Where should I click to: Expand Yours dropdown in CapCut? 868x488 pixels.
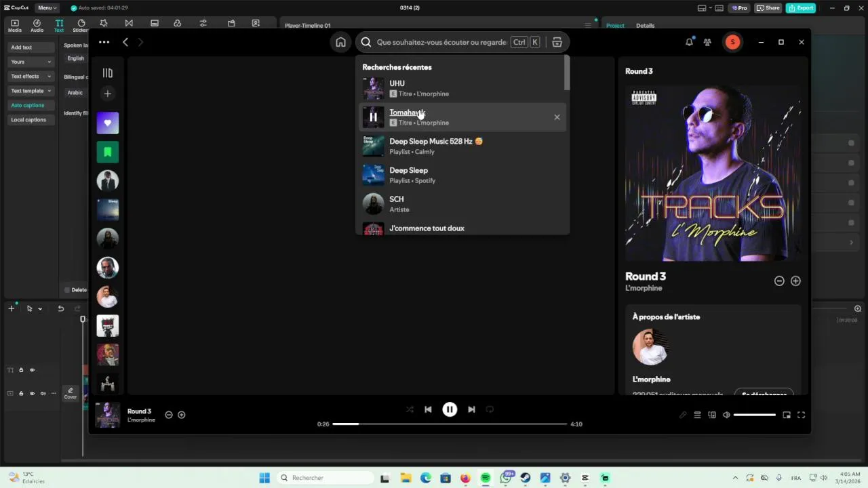click(x=31, y=62)
